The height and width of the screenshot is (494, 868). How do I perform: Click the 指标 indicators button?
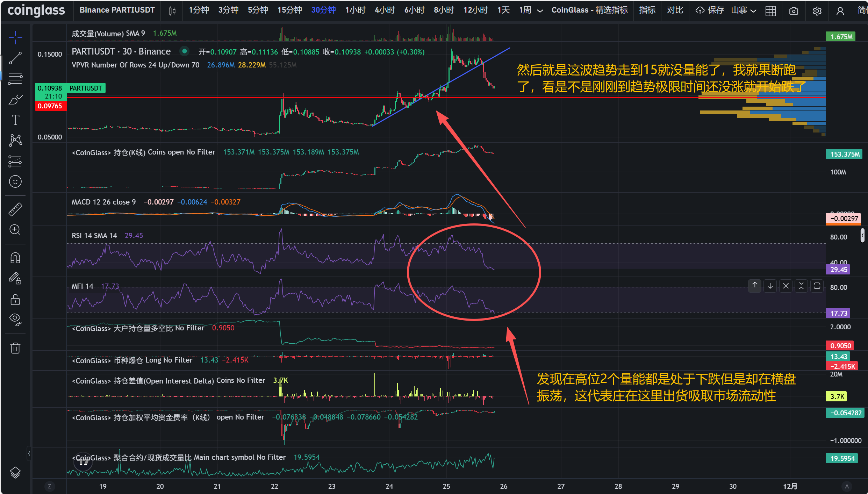pos(647,10)
